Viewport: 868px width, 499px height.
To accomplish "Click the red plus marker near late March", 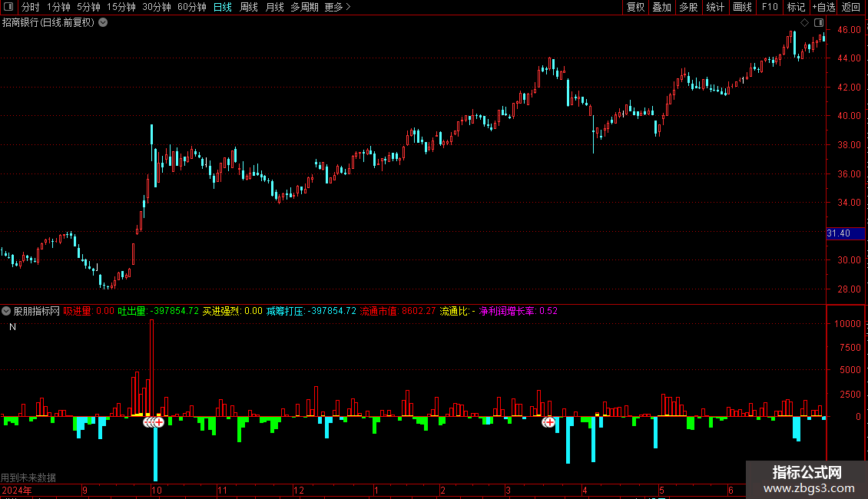I will point(550,422).
